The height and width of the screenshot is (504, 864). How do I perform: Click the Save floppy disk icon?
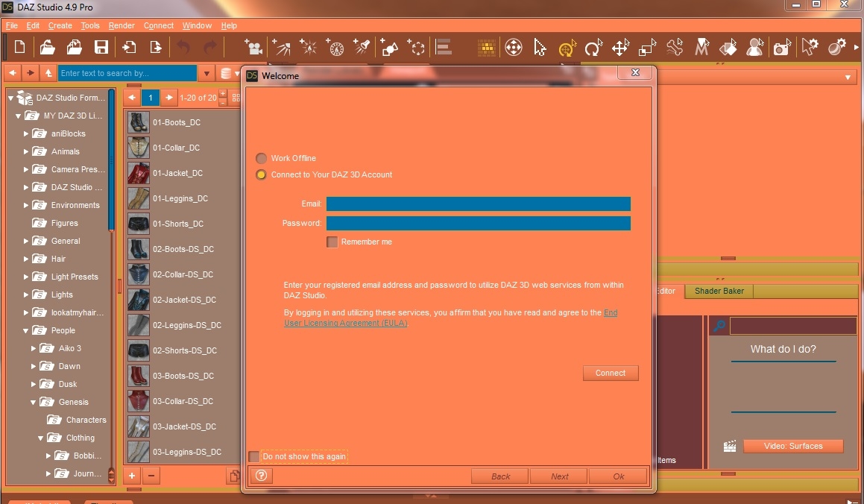(101, 48)
